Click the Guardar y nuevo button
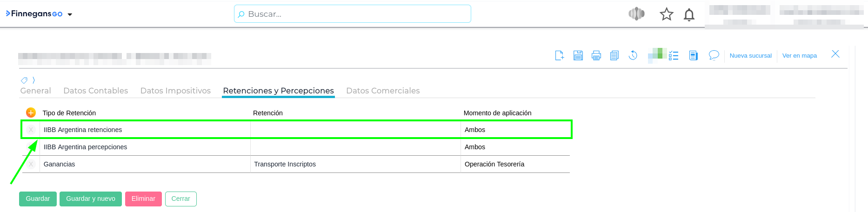 [x=91, y=199]
